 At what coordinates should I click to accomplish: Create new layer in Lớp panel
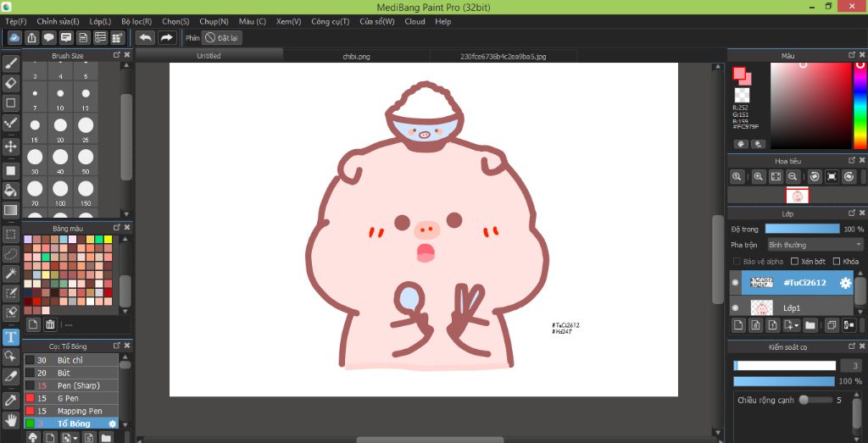tap(738, 325)
